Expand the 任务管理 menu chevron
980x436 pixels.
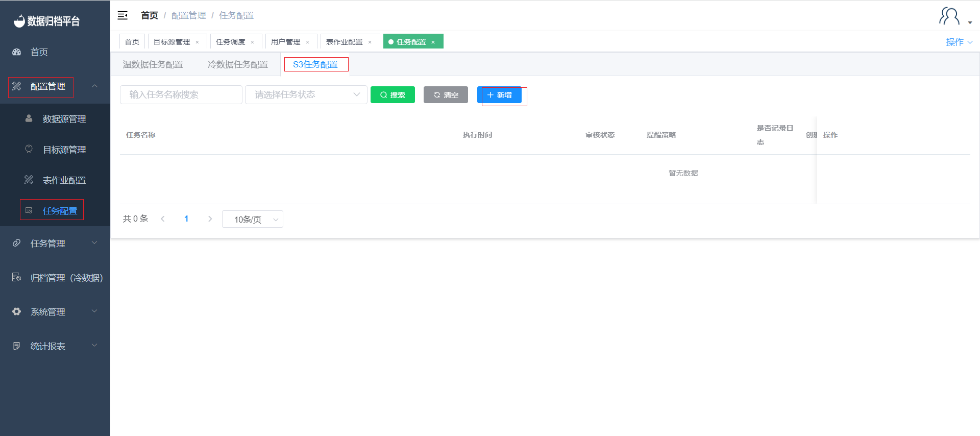[94, 243]
